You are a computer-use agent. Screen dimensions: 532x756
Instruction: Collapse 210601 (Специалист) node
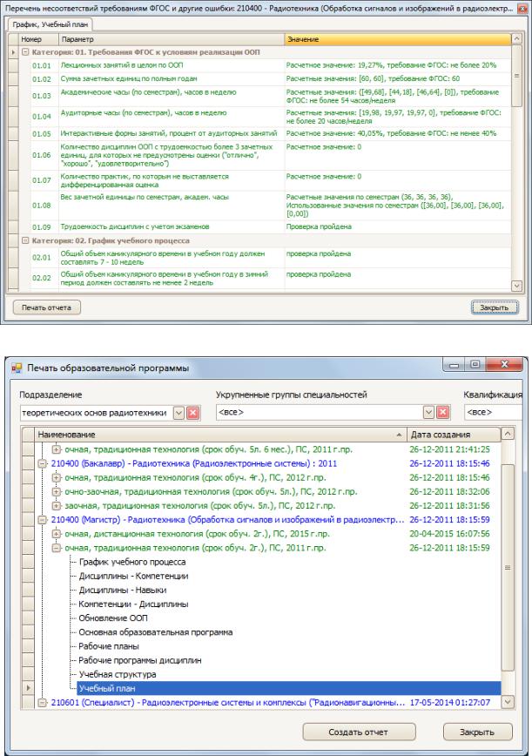(43, 703)
